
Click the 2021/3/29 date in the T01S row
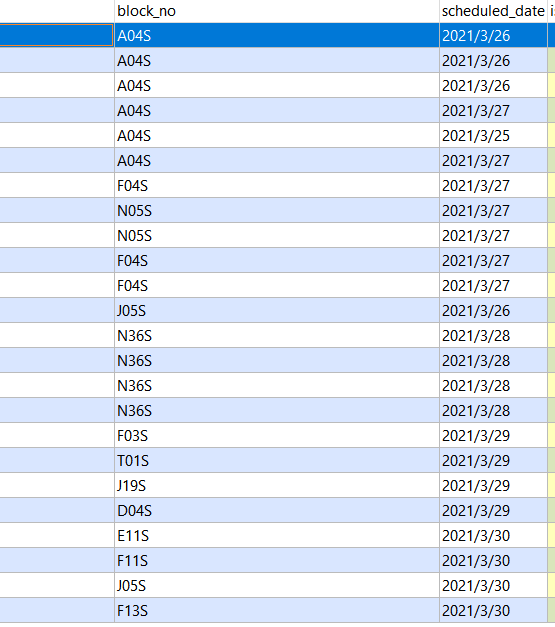493,461
